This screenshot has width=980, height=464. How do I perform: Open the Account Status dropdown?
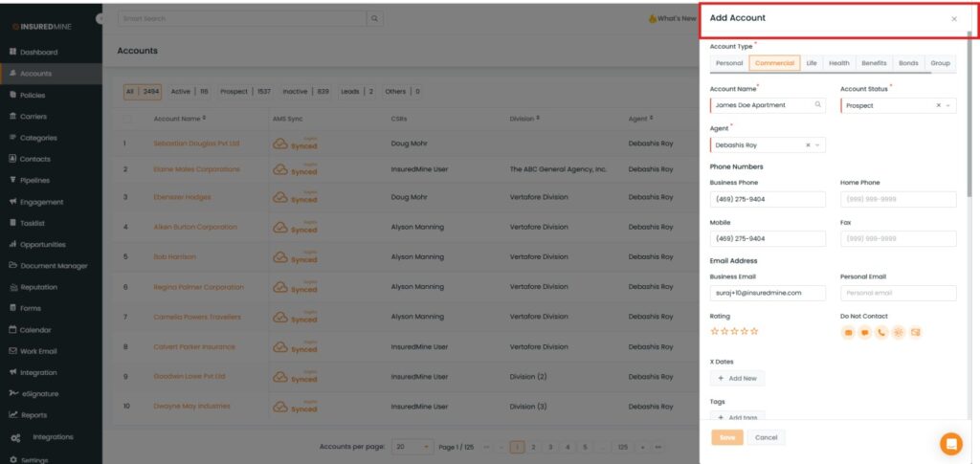948,105
